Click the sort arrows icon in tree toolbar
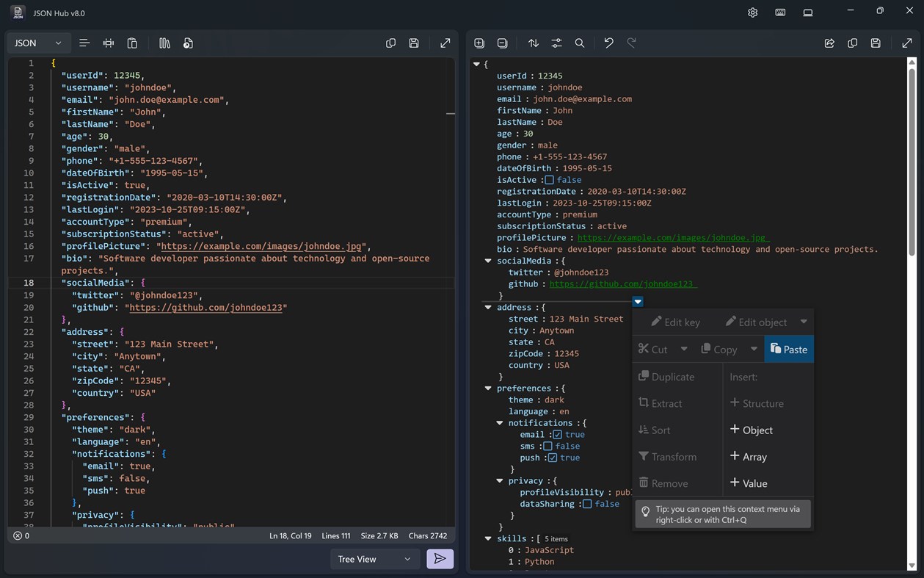Image resolution: width=924 pixels, height=578 pixels. (x=534, y=43)
